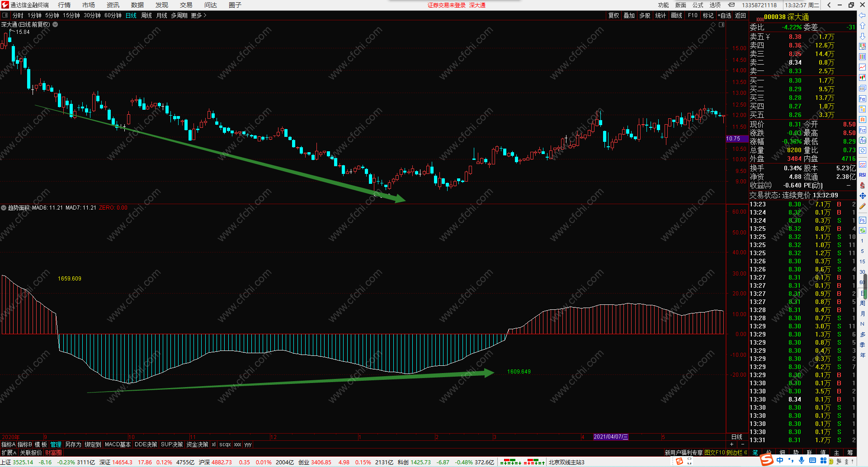Open the 多周期 multi-period dropdown
Screen dimensions: 868x467
179,15
